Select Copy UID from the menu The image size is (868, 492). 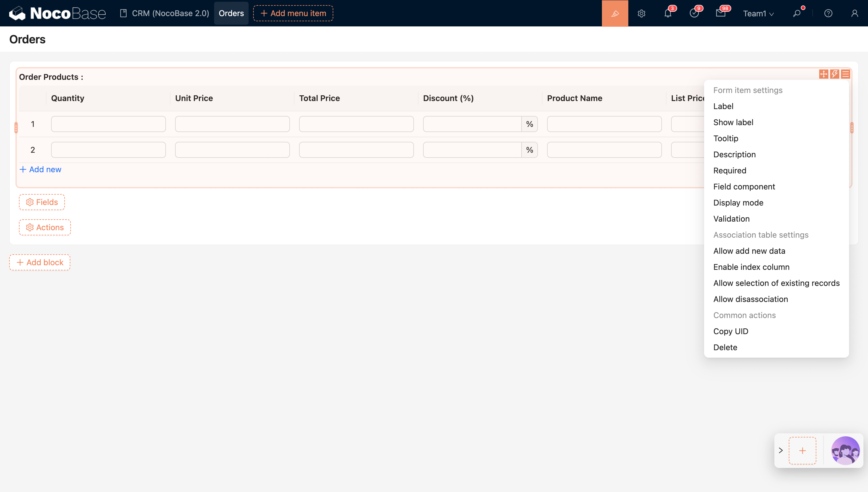click(x=731, y=331)
